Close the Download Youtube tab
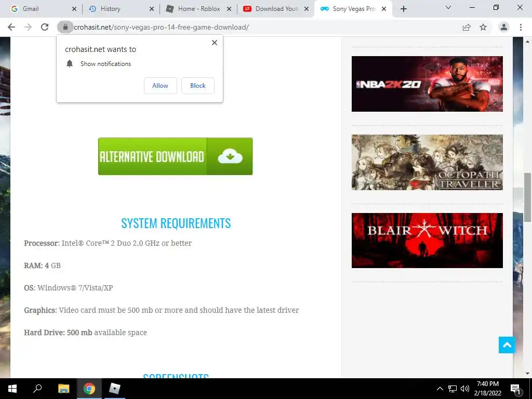 (307, 9)
